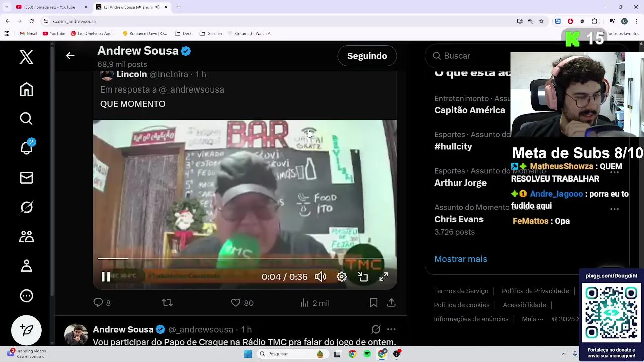Pause the playing video
Screen dimensions: 644x362
pyautogui.click(x=106, y=277)
